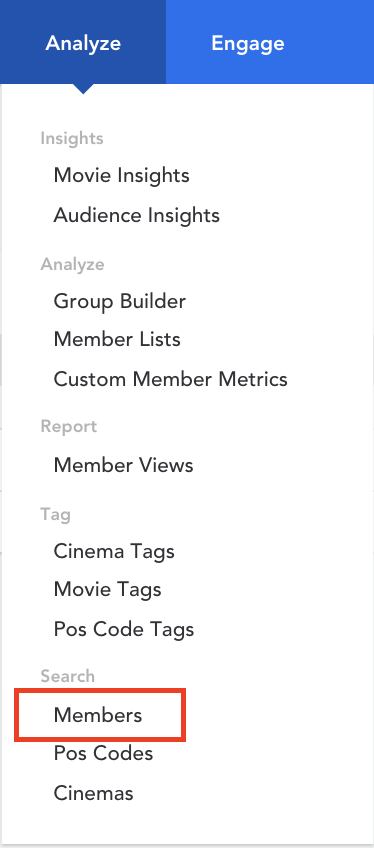The image size is (374, 848).
Task: Open the Analyze tab
Action: 83,43
